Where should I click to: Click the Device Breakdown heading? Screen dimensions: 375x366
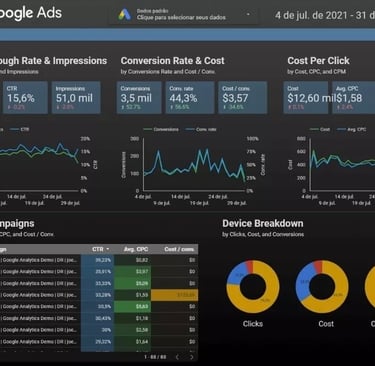pyautogui.click(x=263, y=223)
